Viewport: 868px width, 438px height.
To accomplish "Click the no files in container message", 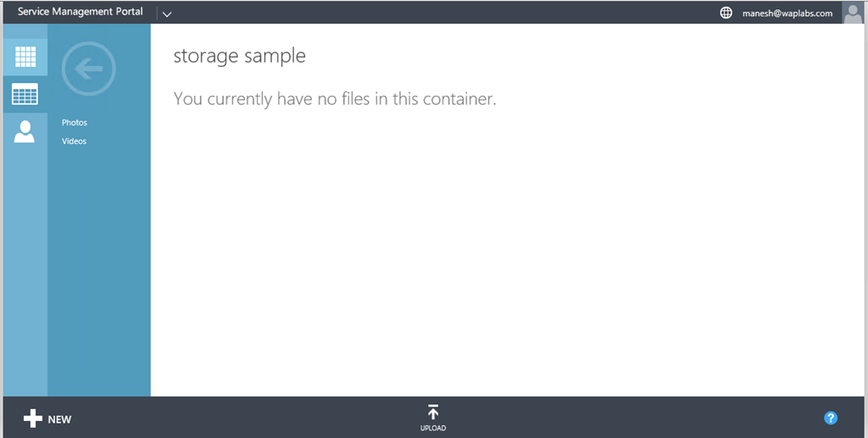I will click(x=334, y=99).
